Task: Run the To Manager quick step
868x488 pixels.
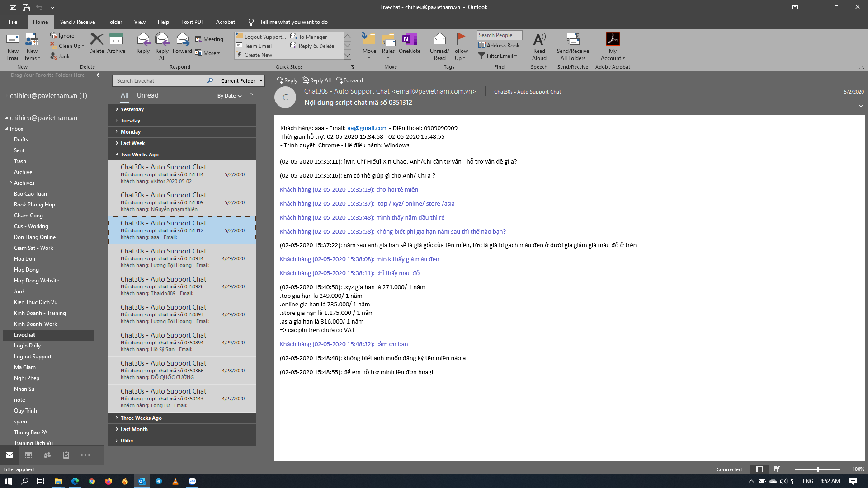Action: click(x=309, y=37)
